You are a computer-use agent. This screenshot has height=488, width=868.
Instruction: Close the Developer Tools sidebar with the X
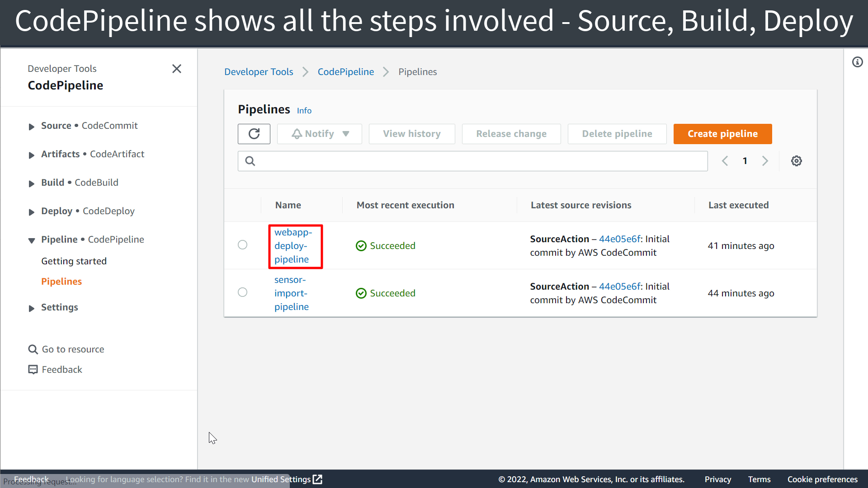(x=176, y=69)
